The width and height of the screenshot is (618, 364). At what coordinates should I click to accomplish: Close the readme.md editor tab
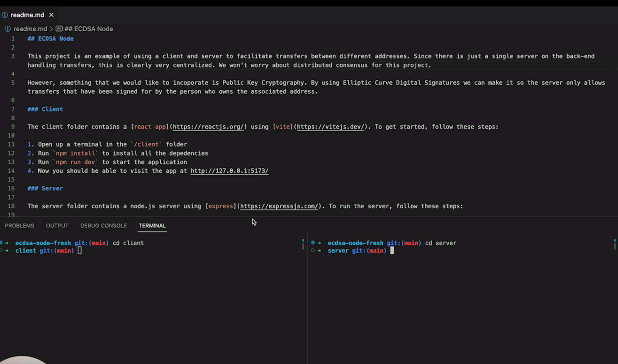click(x=51, y=15)
